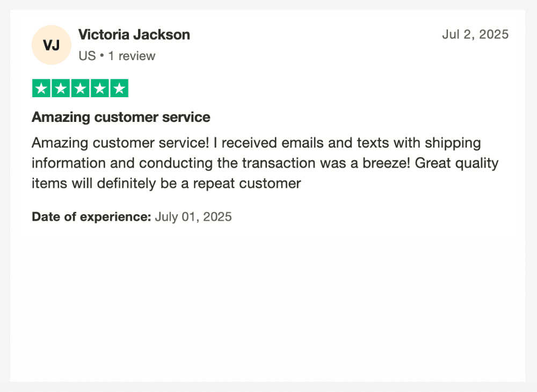The width and height of the screenshot is (537, 392).
Task: Click the word "definitely" in the last line
Action: pos(126,184)
